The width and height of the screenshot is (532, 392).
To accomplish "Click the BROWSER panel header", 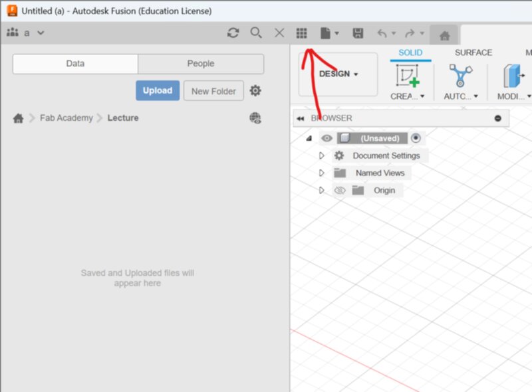I will tap(401, 118).
